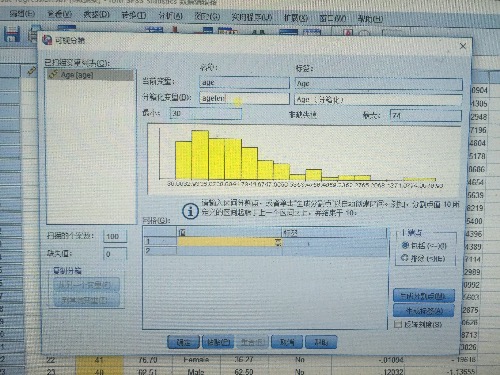Click the highlighted value cell in grid row 1
This screenshot has width=500, height=375.
(x=229, y=242)
